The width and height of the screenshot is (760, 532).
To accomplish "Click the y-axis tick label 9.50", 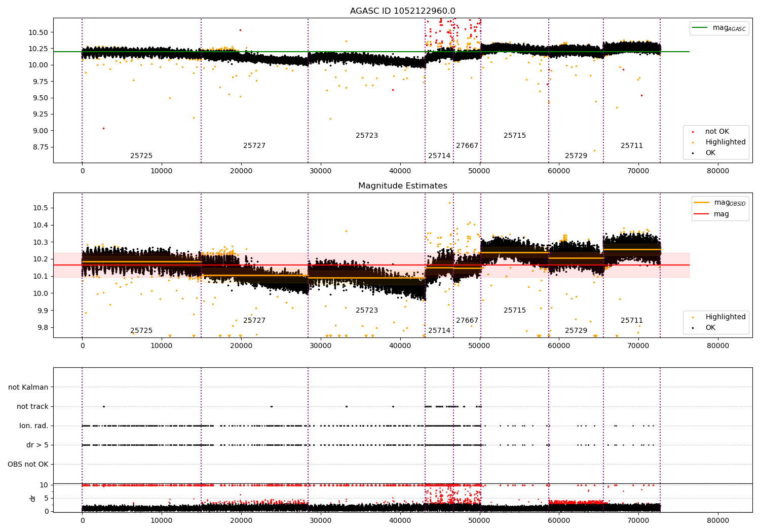I will pyautogui.click(x=41, y=98).
